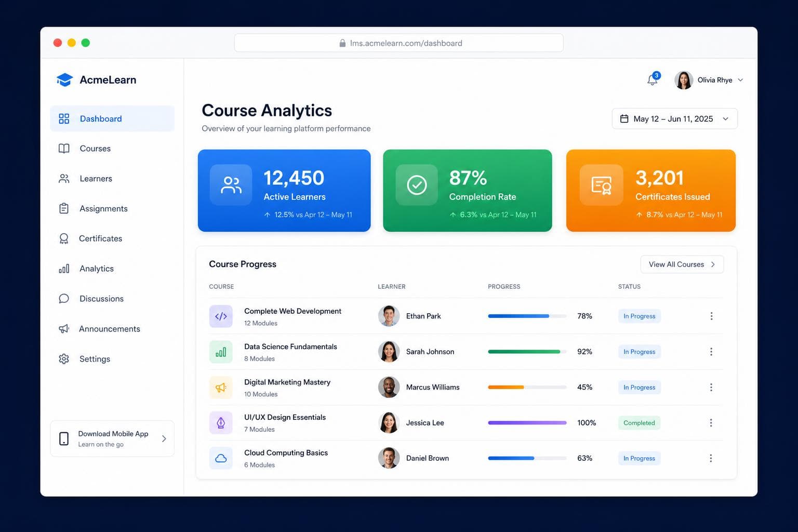Open the Data Science Fundamentals course title
The height and width of the screenshot is (532, 798).
click(x=290, y=347)
